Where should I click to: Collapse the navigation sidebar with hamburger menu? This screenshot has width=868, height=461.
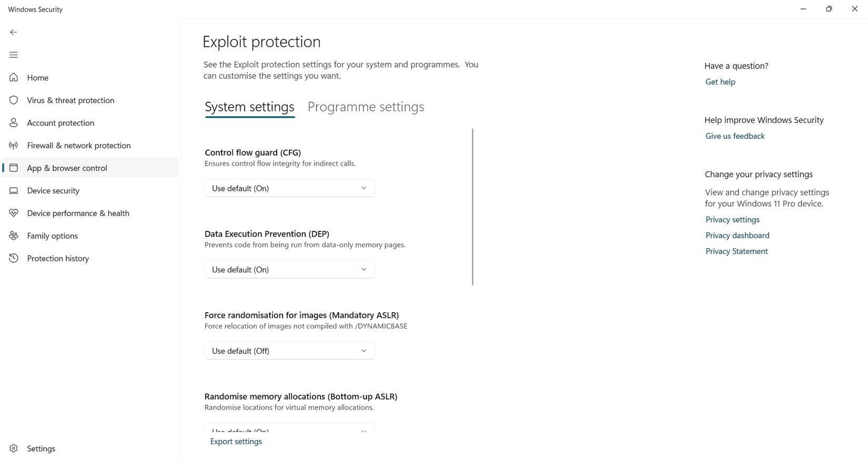[13, 54]
